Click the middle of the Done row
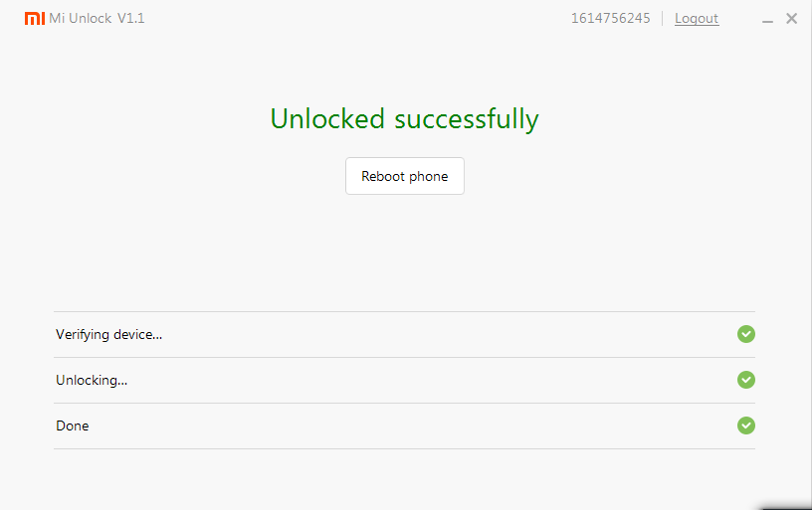This screenshot has width=812, height=510. 404,425
